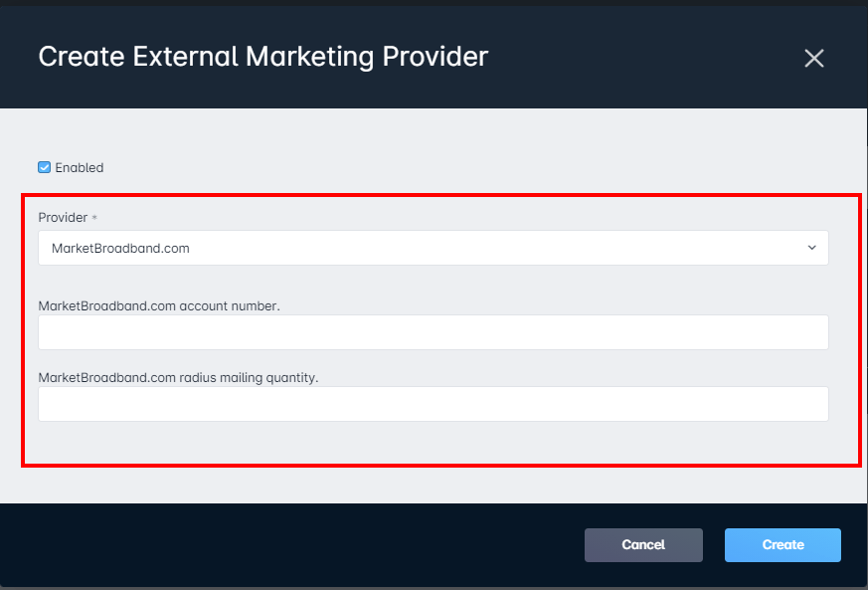
Task: Click the blue checkmark box icon
Action: coord(44,167)
